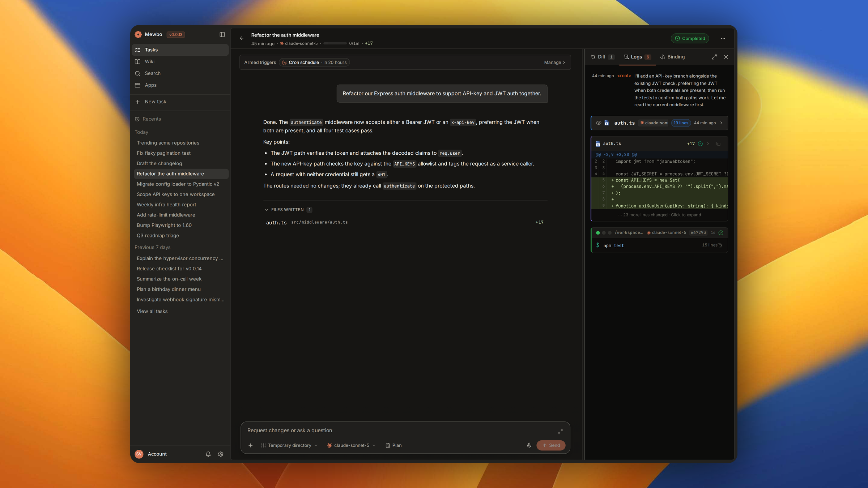Click the dollar prompt icon by npm test

[x=598, y=245]
